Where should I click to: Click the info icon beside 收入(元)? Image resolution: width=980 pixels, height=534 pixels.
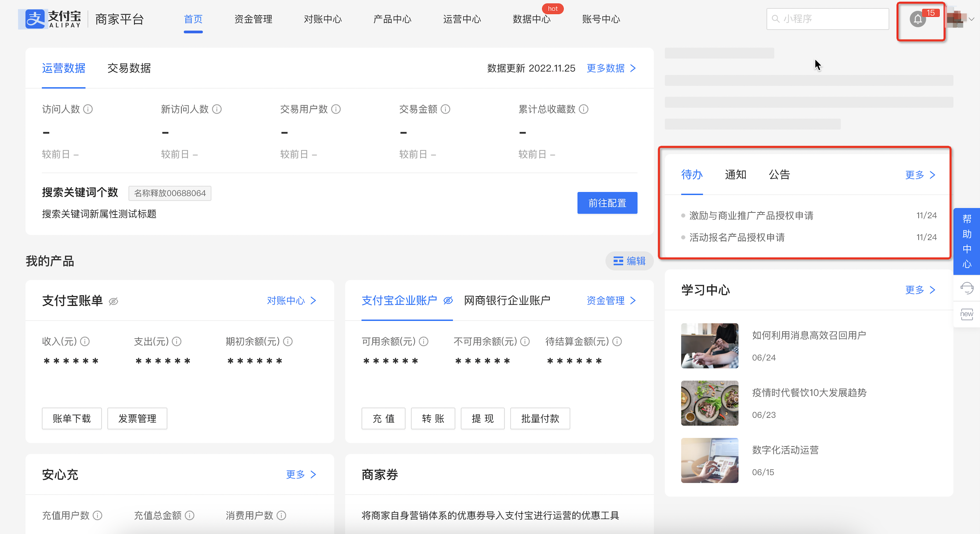85,341
